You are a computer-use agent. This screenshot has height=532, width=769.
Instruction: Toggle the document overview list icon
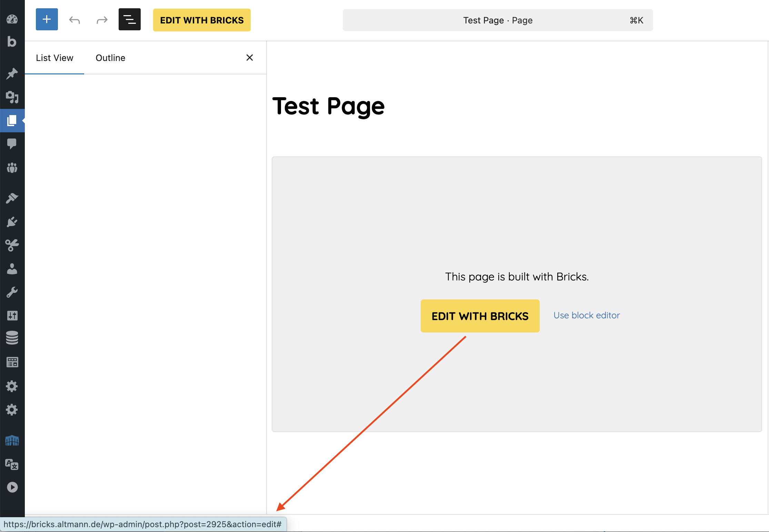coord(129,20)
